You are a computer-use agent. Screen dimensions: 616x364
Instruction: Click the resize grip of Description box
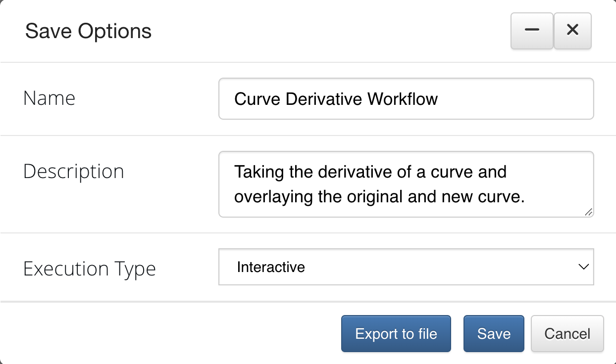click(x=588, y=212)
